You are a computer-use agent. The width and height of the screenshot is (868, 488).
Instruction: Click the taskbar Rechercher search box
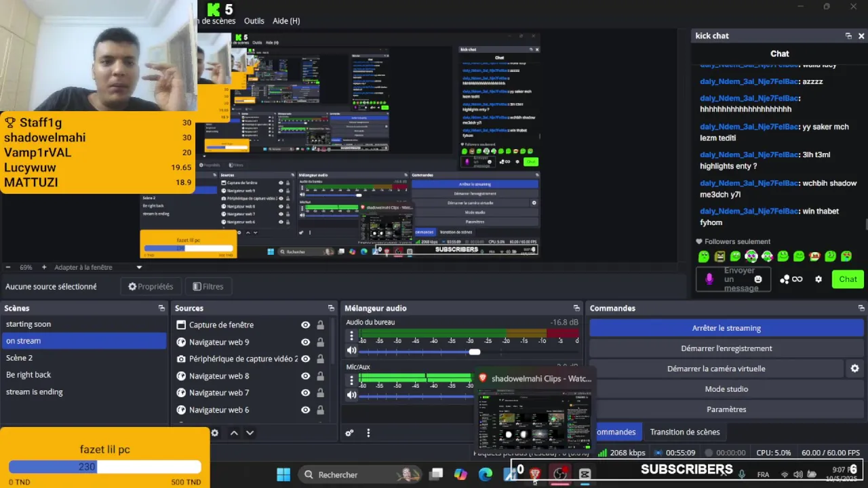click(x=360, y=474)
